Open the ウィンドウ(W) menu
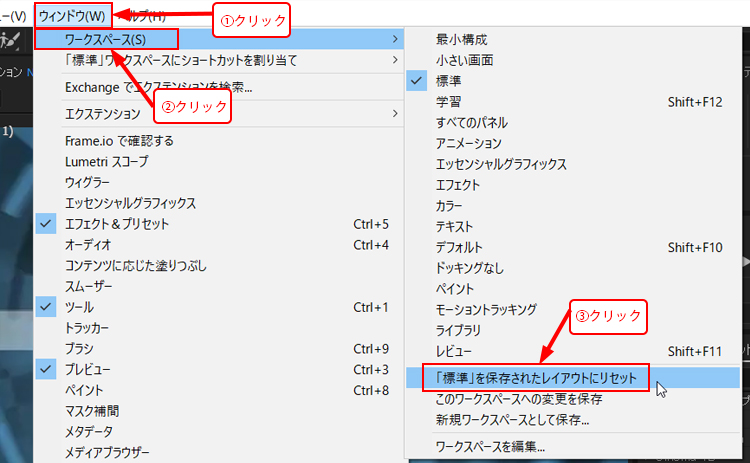This screenshot has width=750, height=463. (71, 15)
